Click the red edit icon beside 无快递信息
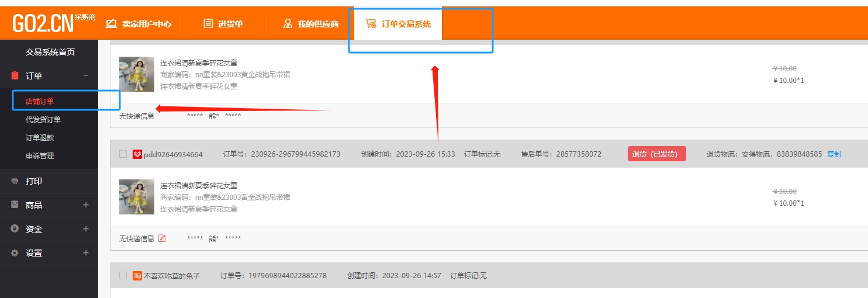Viewport: 868px width, 298px height. tap(162, 238)
